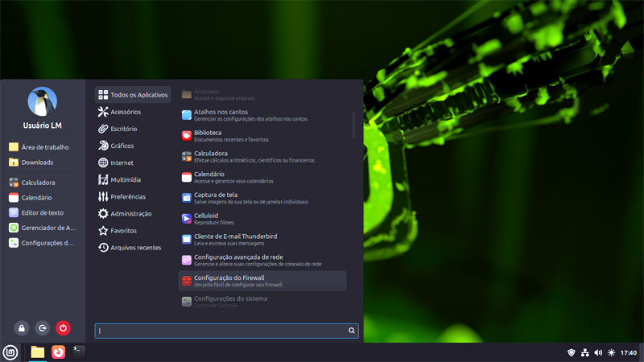Screen dimensions: 644x362
Task: Launch Atalhos nos cantos app
Action: (262, 115)
